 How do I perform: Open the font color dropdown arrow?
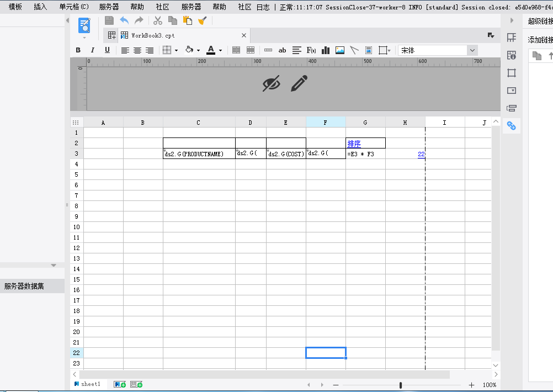coord(220,50)
